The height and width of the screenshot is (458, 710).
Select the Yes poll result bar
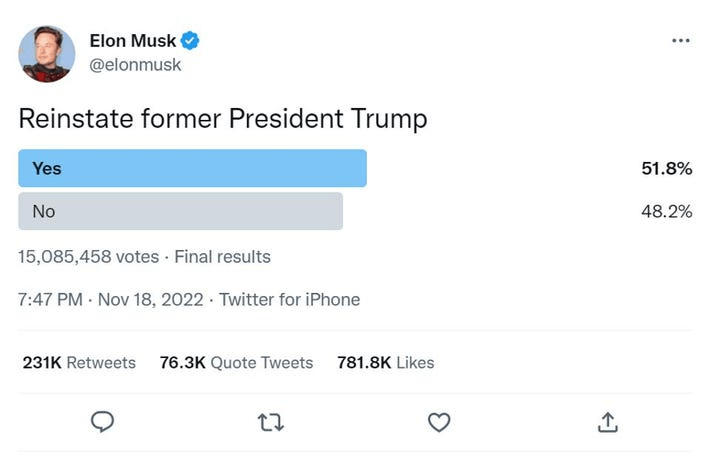[192, 169]
